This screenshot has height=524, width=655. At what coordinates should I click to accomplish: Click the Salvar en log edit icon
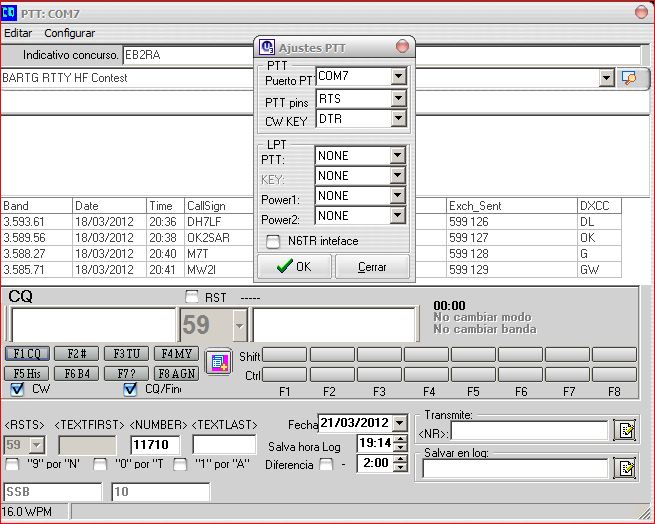click(x=625, y=468)
